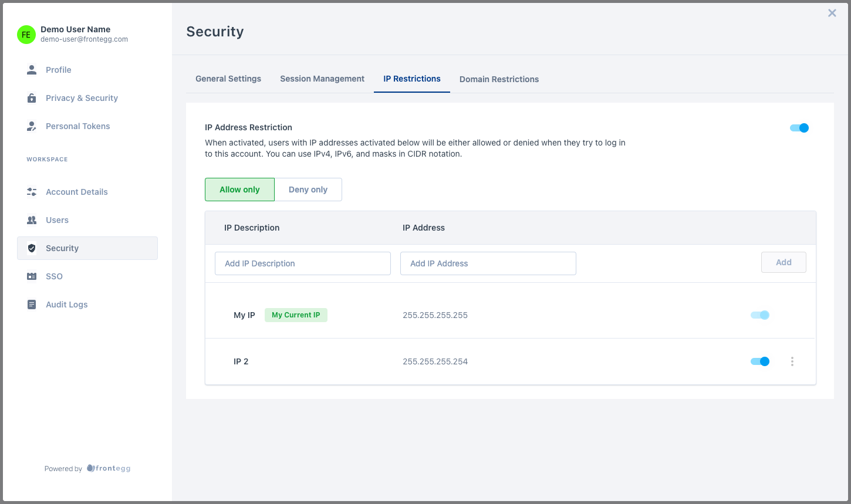Viewport: 851px width, 504px height.
Task: Click into the Add IP Description field
Action: (302, 263)
